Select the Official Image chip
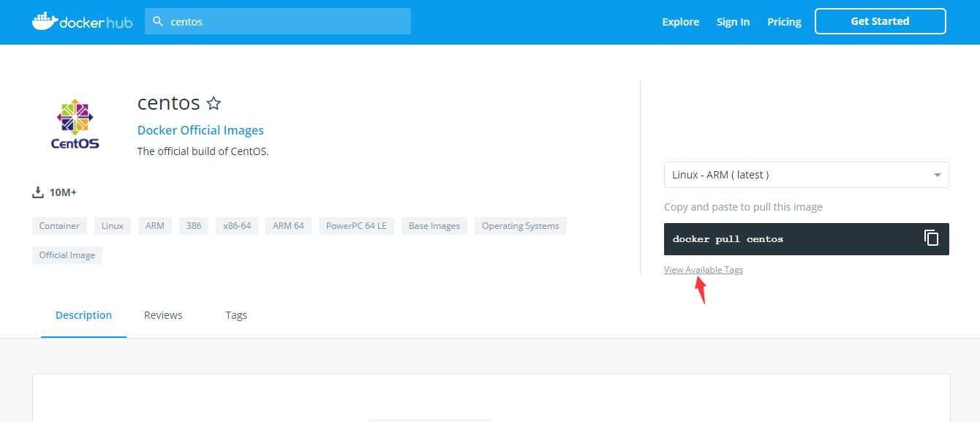Image resolution: width=980 pixels, height=422 pixels. point(67,255)
